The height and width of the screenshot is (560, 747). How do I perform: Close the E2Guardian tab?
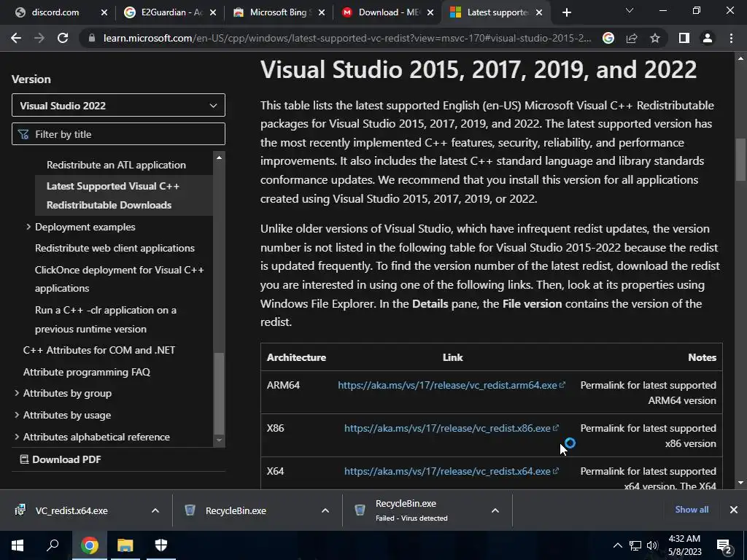coord(213,12)
